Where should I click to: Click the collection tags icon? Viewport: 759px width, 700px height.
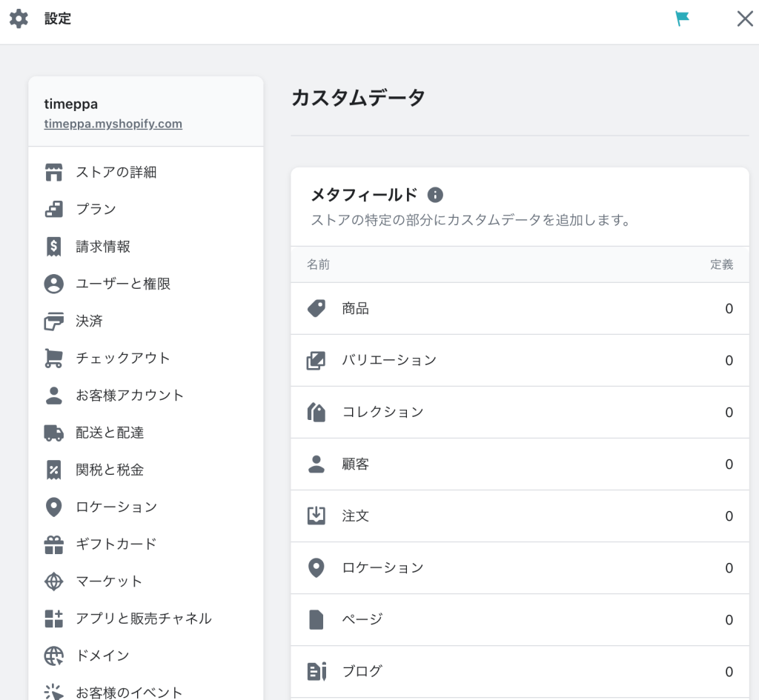tap(316, 412)
